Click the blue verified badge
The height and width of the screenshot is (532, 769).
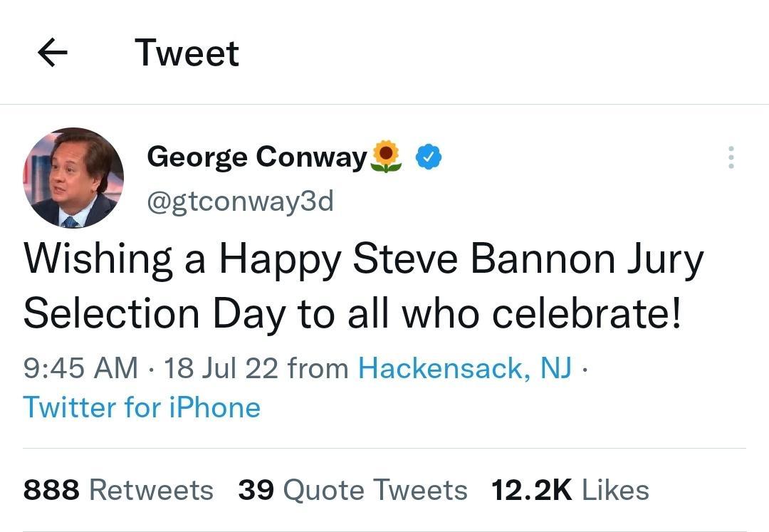(x=429, y=156)
